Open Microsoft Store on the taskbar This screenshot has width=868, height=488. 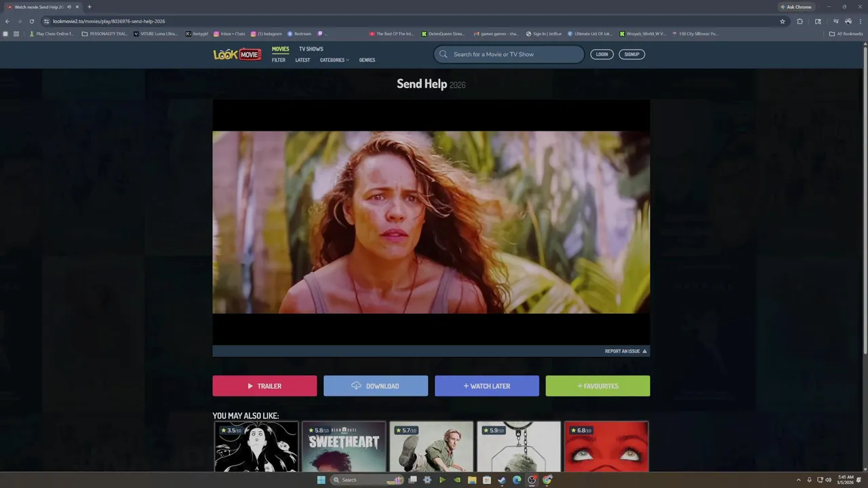pos(487,480)
